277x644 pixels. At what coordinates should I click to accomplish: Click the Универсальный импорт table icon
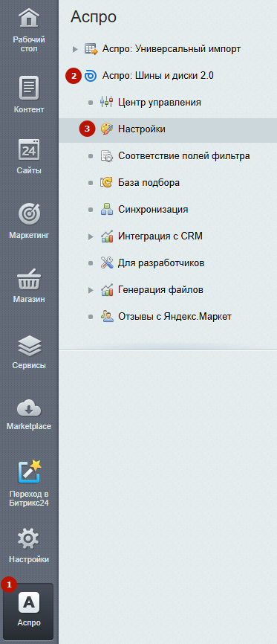pos(91,49)
